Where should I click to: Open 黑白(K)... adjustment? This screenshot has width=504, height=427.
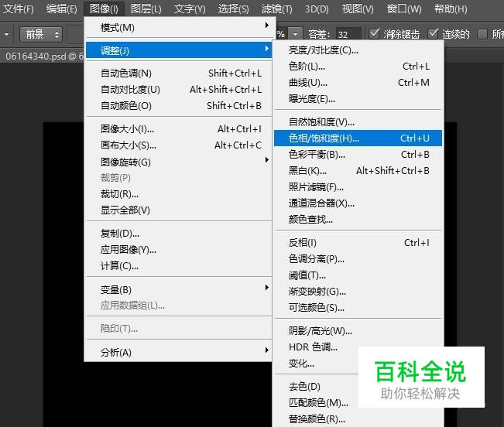click(x=358, y=170)
